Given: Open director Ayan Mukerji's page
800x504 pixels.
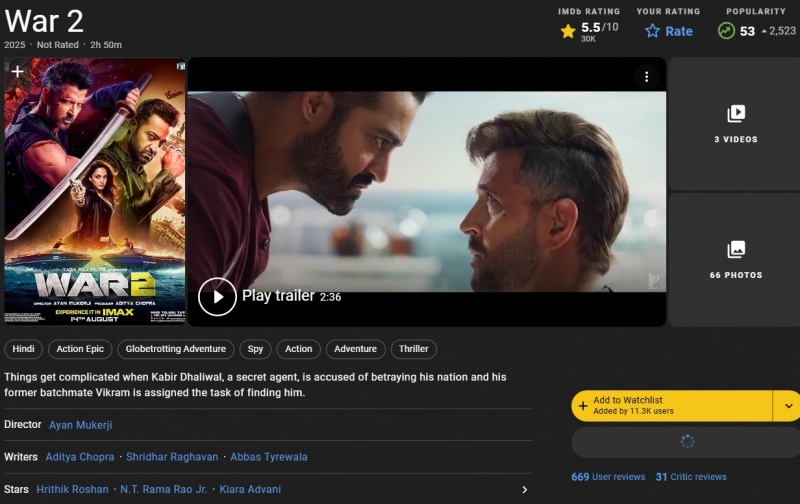Looking at the screenshot, I should [x=81, y=425].
